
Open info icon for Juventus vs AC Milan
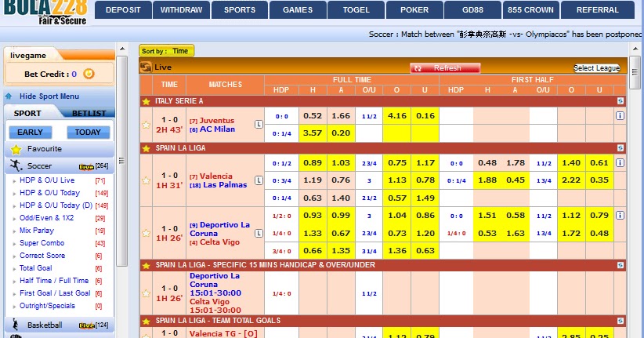620,116
